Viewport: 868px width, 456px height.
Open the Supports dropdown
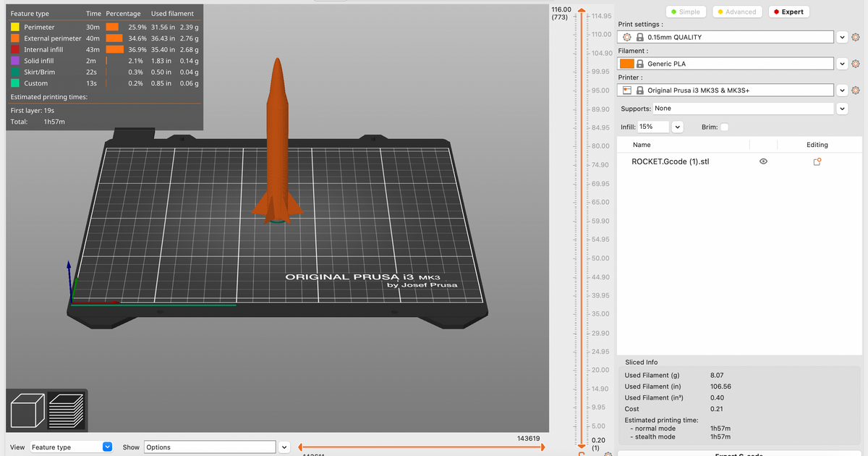point(841,108)
